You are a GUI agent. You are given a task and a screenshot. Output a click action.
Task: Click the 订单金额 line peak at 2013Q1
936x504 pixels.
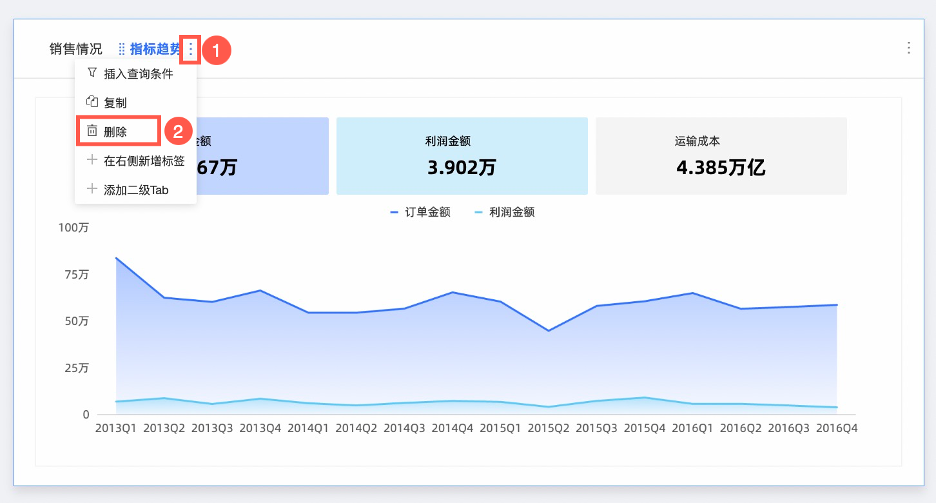[x=116, y=258]
